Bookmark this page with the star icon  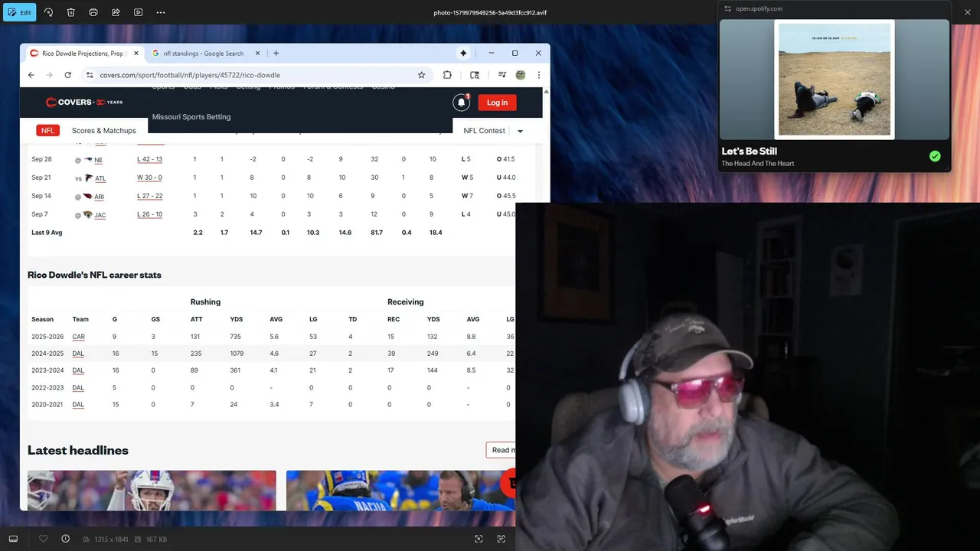[421, 75]
